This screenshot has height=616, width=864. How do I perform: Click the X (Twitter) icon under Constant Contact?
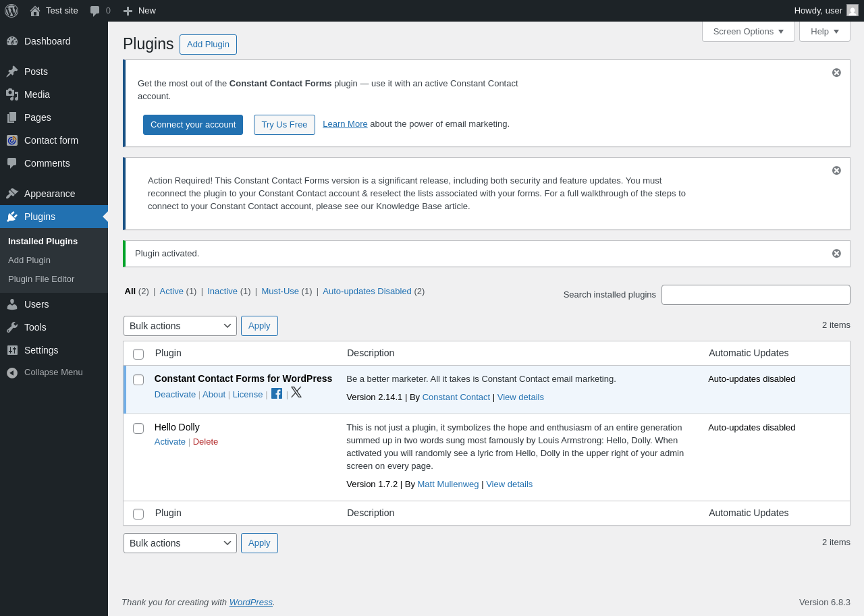pyautogui.click(x=296, y=393)
